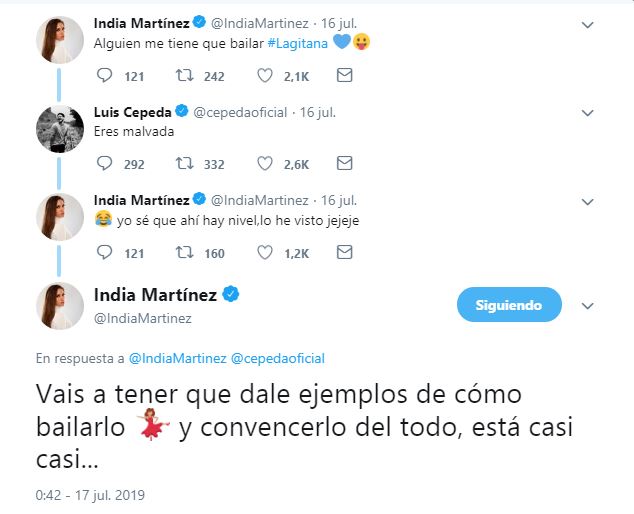Like the "yo sé que ahí hay nivel" tweet

(265, 253)
